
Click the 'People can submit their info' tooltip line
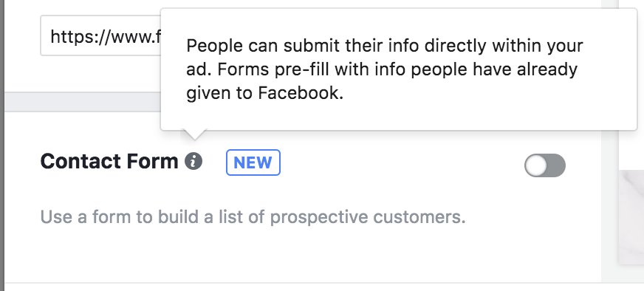point(385,46)
